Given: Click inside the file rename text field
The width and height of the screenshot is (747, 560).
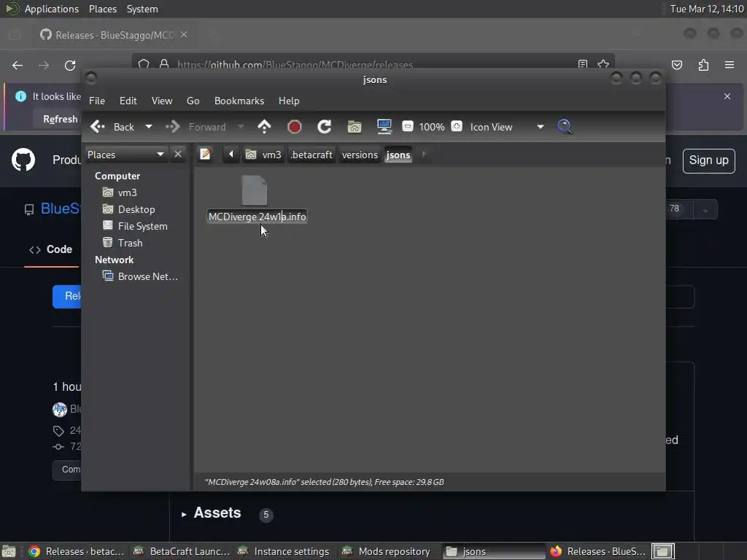Looking at the screenshot, I should (x=258, y=217).
